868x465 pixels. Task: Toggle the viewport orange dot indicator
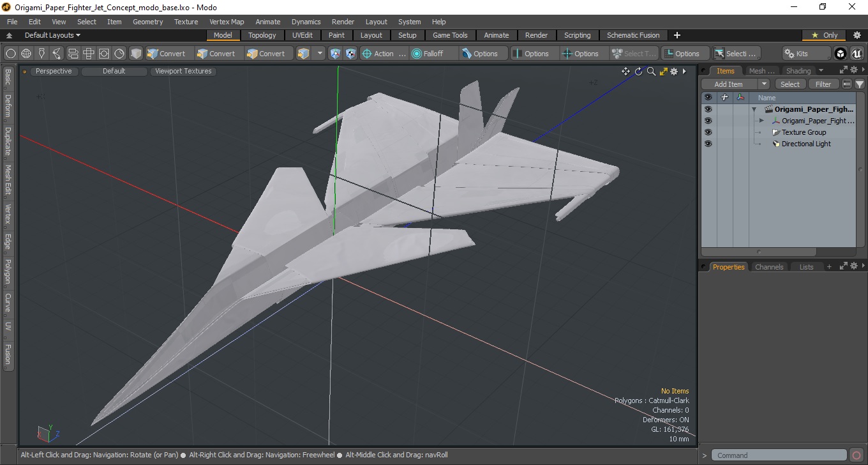[x=25, y=72]
